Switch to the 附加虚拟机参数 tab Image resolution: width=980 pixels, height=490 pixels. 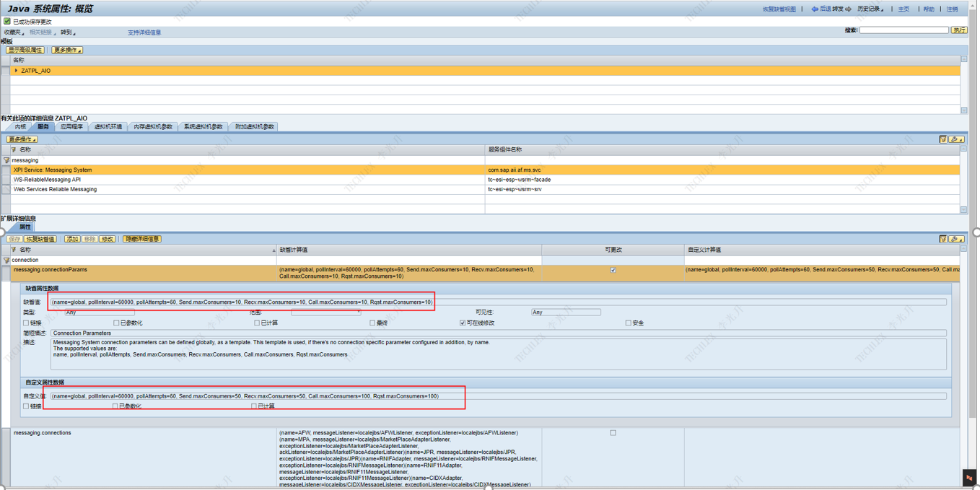pos(254,127)
